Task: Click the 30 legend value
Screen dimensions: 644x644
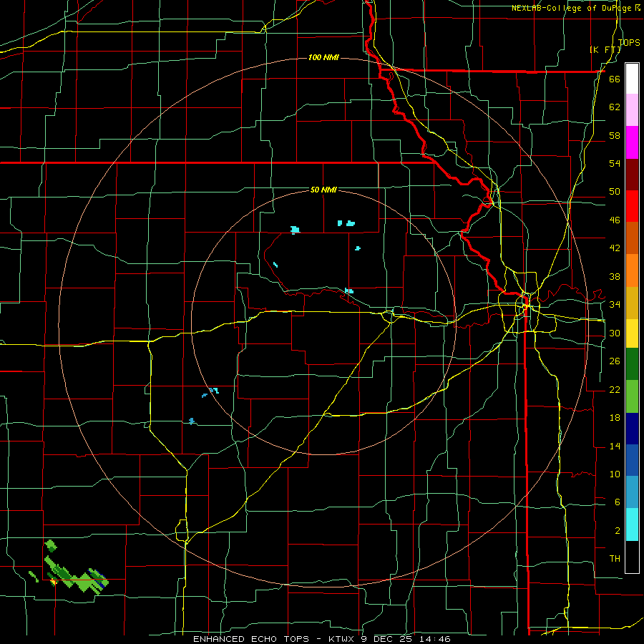Action: click(x=615, y=333)
